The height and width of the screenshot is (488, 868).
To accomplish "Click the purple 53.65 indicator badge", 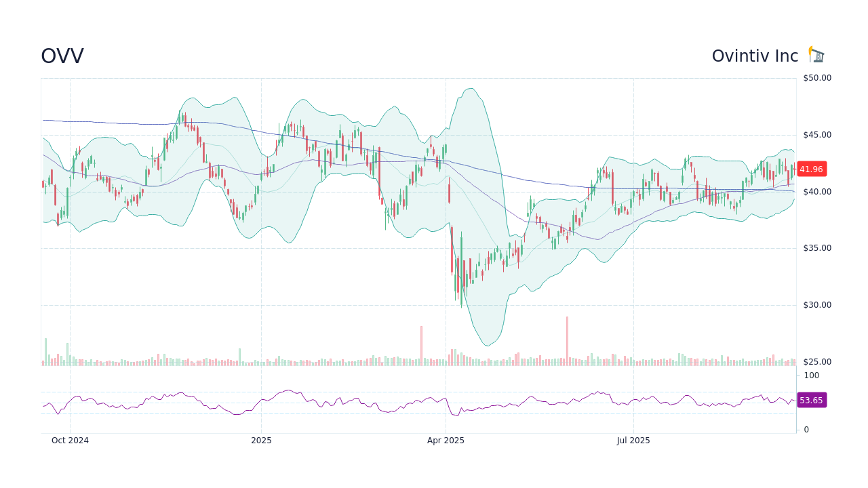I will pos(811,401).
